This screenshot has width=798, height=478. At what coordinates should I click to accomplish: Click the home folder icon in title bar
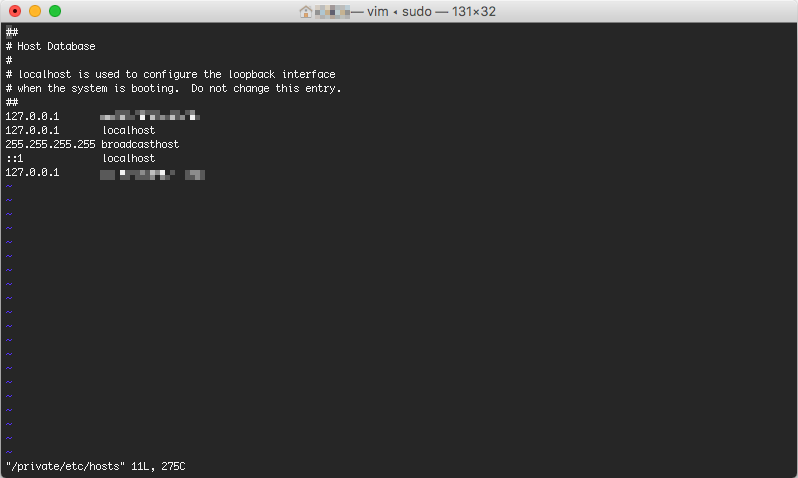[x=306, y=12]
